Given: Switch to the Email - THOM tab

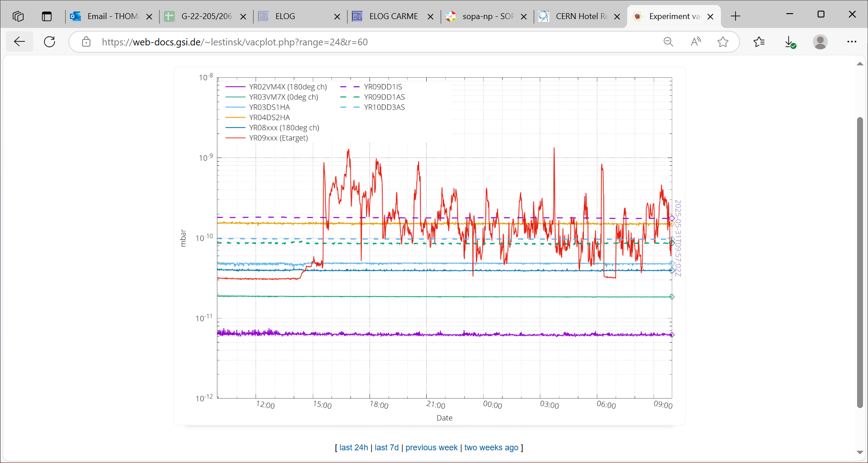Looking at the screenshot, I should click(x=113, y=16).
